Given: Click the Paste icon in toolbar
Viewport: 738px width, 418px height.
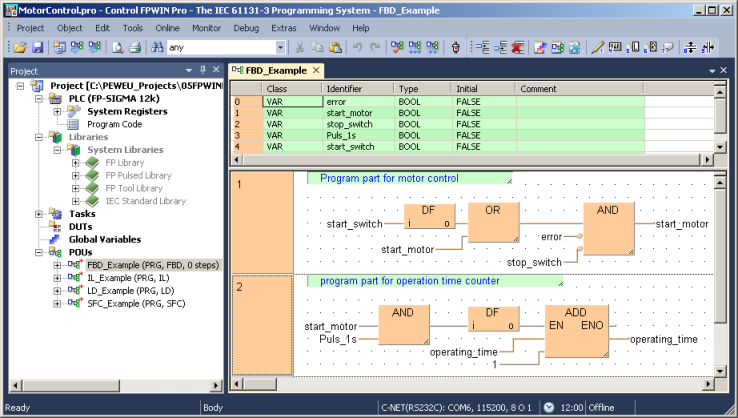Looking at the screenshot, I should click(x=337, y=47).
